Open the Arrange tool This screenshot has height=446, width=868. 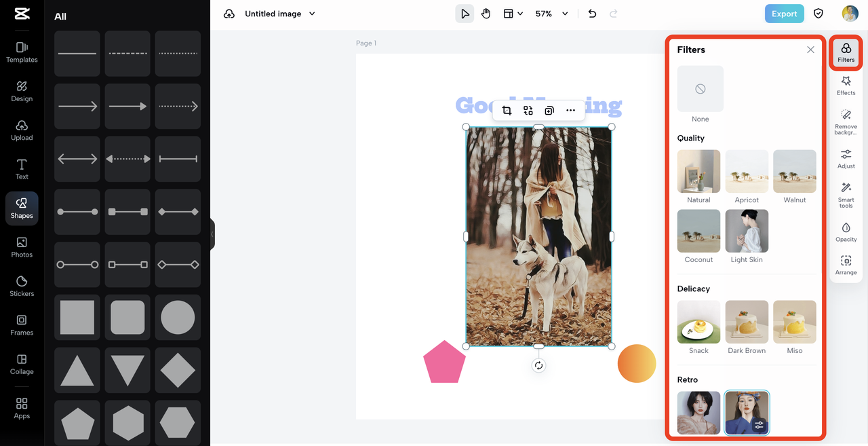[x=846, y=265]
